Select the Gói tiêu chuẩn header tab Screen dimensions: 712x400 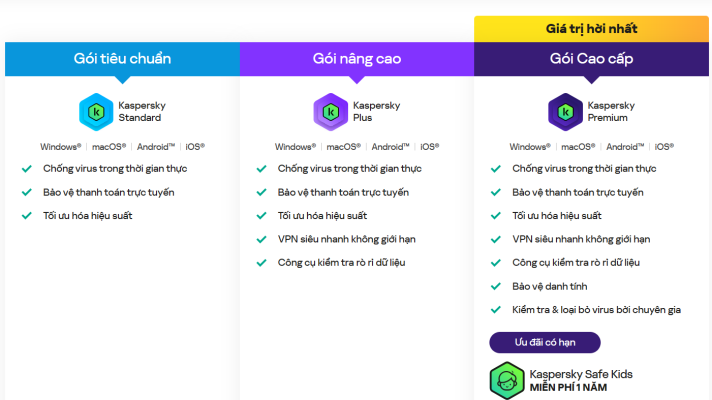122,58
